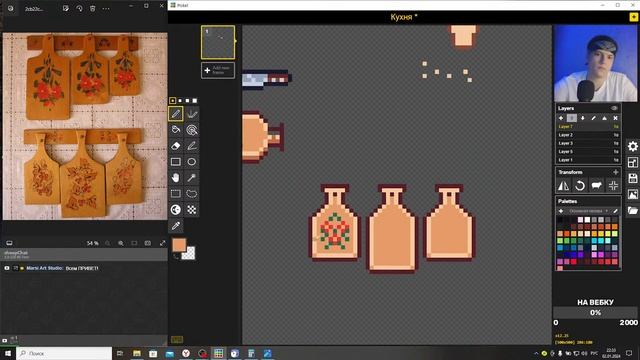Image resolution: width=640 pixels, height=360 pixels.
Task: Move the selected layer down
Action: [x=583, y=118]
